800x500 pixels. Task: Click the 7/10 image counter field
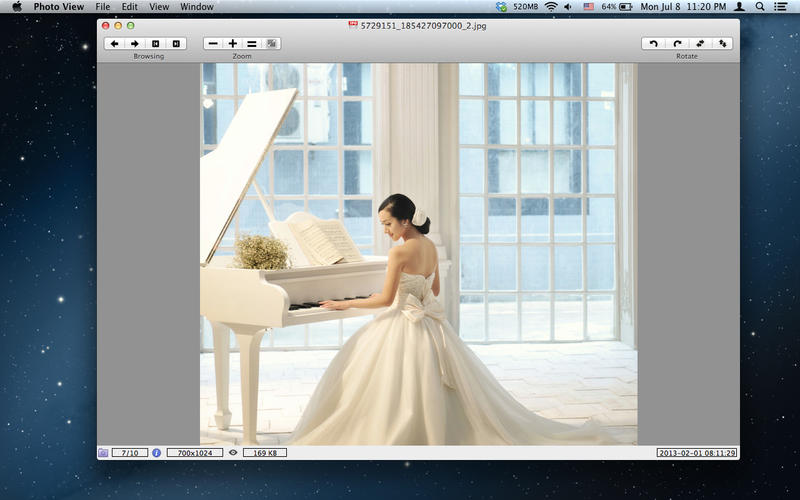click(129, 453)
